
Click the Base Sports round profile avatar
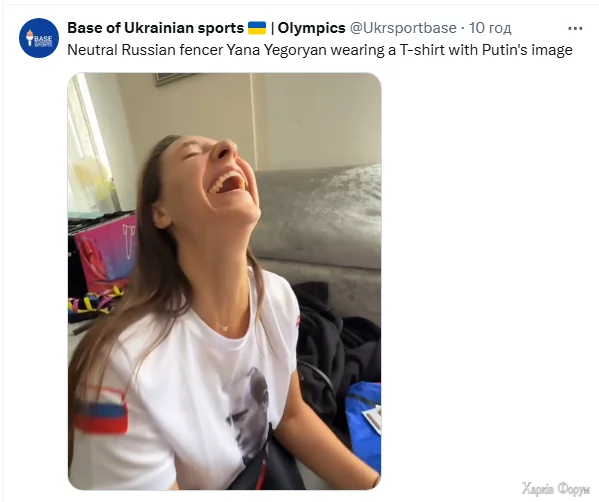39,38
